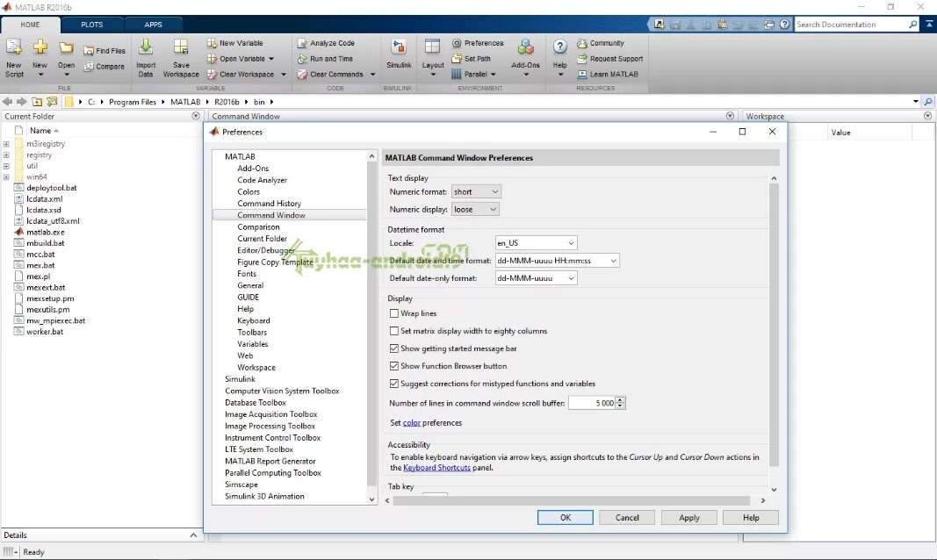Select Command History in preferences tree

(x=269, y=204)
